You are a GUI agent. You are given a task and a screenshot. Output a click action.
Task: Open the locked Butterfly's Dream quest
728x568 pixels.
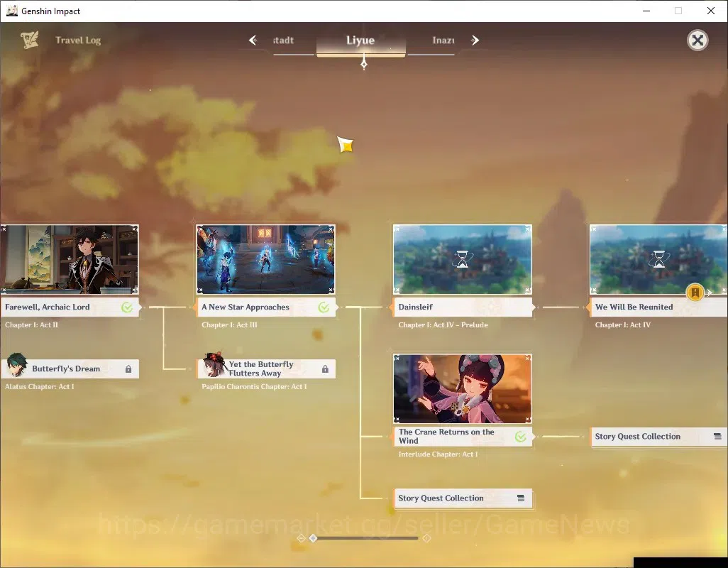coord(70,368)
